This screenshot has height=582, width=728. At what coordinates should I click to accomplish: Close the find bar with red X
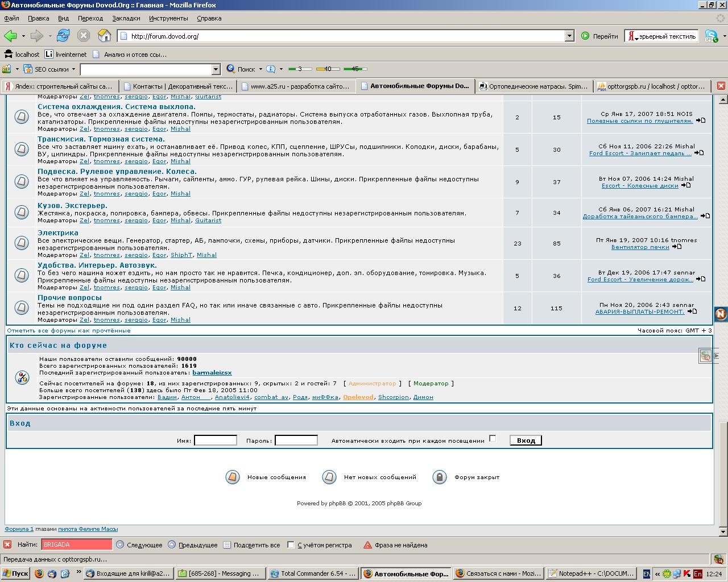[x=7, y=544]
